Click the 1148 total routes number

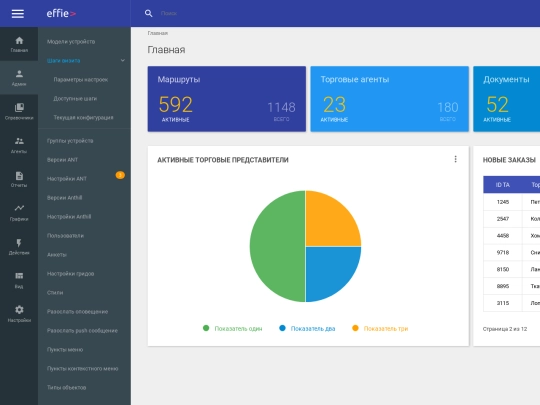(281, 107)
